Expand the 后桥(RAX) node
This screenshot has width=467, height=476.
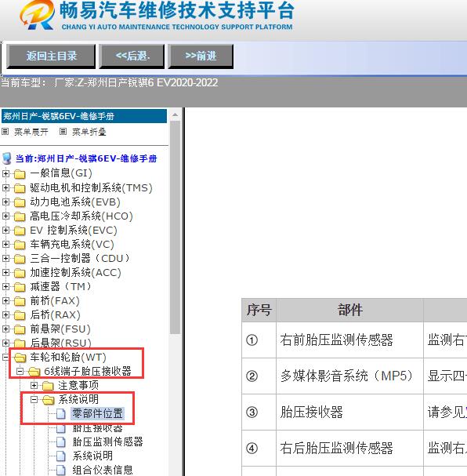(x=5, y=314)
